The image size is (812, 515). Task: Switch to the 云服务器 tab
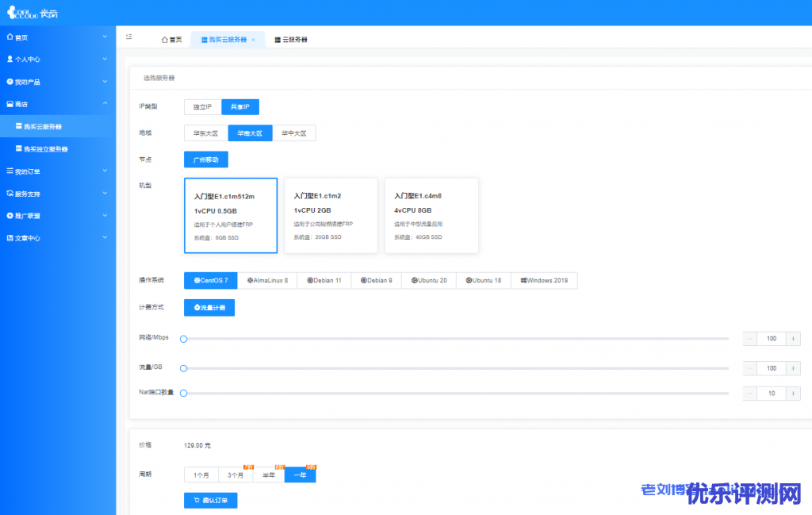290,39
